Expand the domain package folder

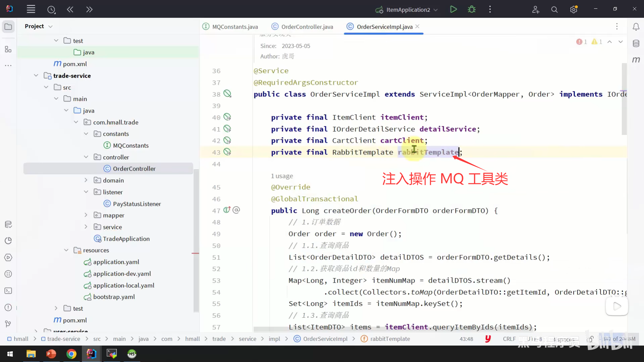86,180
